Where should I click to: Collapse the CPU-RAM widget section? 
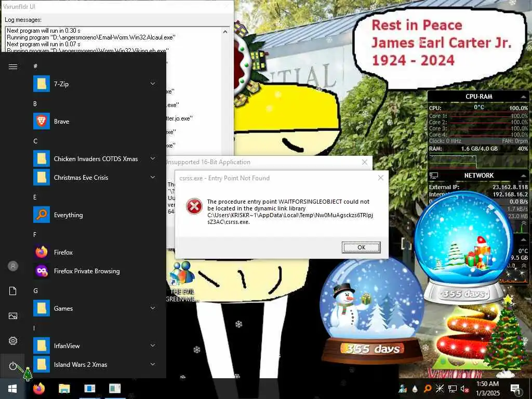[524, 97]
